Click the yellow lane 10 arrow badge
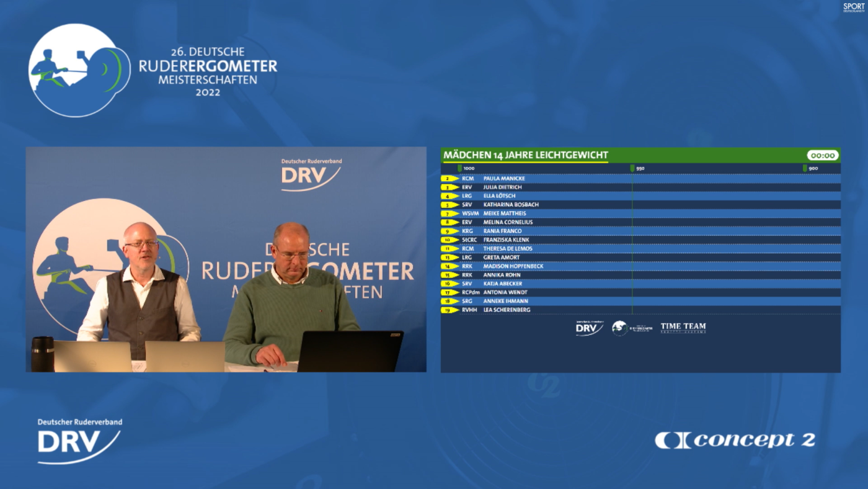This screenshot has width=868, height=489. click(449, 240)
